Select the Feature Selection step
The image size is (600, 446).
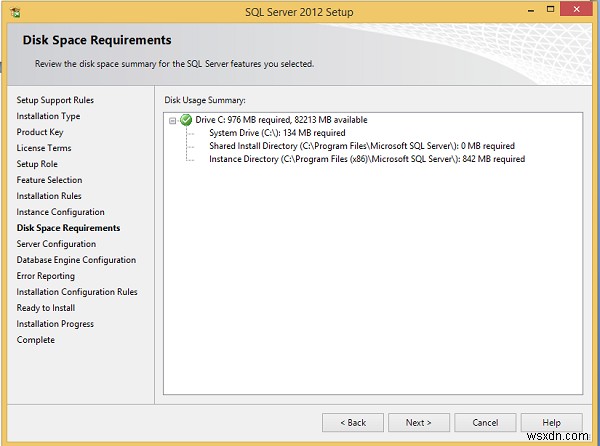click(x=49, y=180)
